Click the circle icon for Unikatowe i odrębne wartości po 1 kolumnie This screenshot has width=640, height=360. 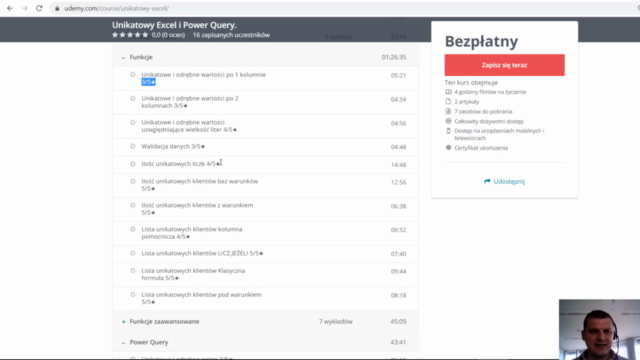click(133, 74)
